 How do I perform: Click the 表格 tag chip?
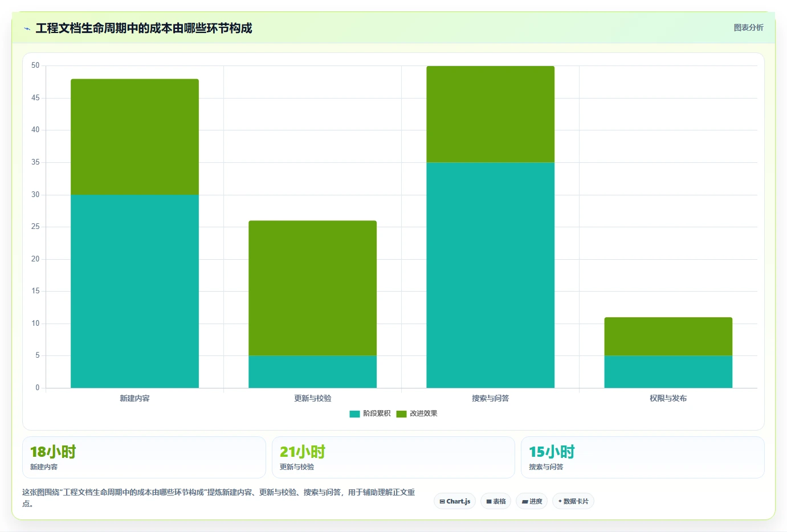(496, 501)
